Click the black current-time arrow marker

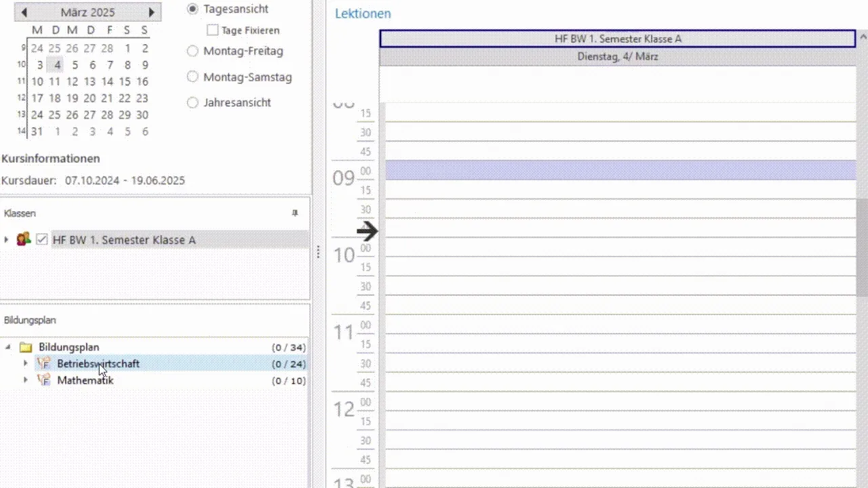click(x=367, y=231)
